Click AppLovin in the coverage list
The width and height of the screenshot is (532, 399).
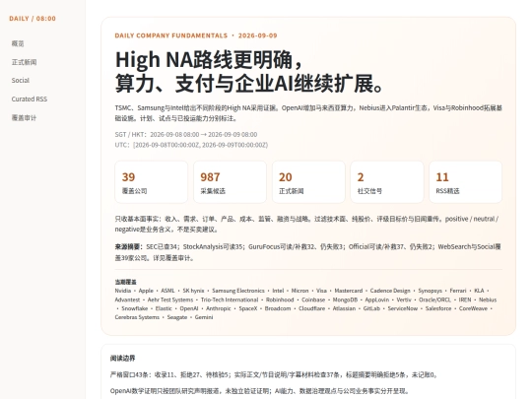click(x=377, y=299)
